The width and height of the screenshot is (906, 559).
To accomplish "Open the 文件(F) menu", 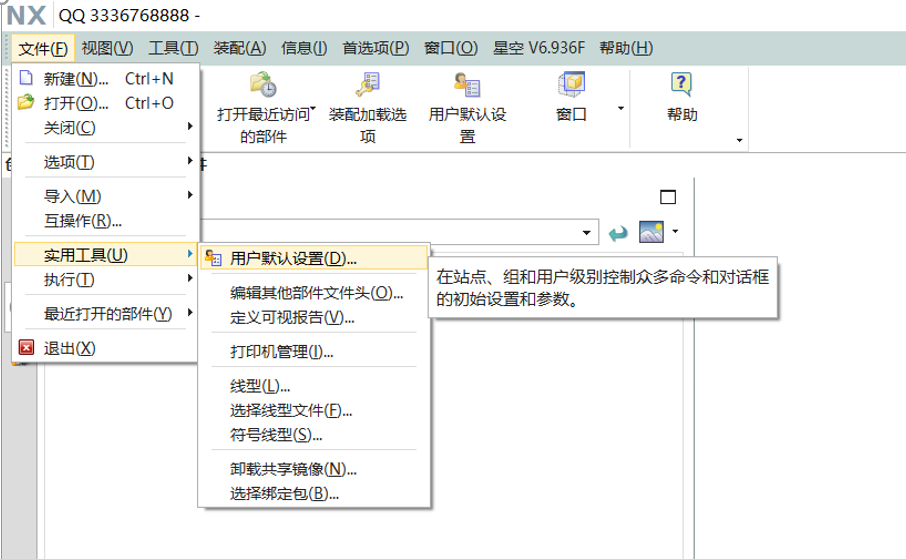I will (43, 48).
